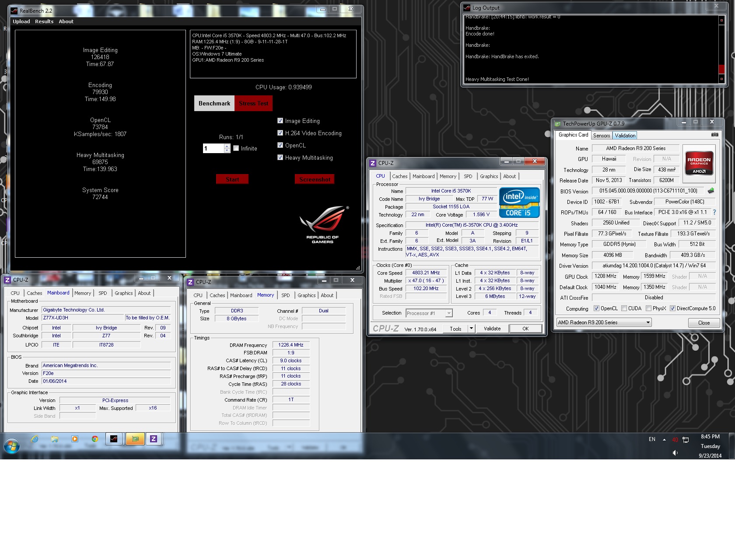Click the Log Output window title icon
The height and width of the screenshot is (560, 735).
pos(467,7)
